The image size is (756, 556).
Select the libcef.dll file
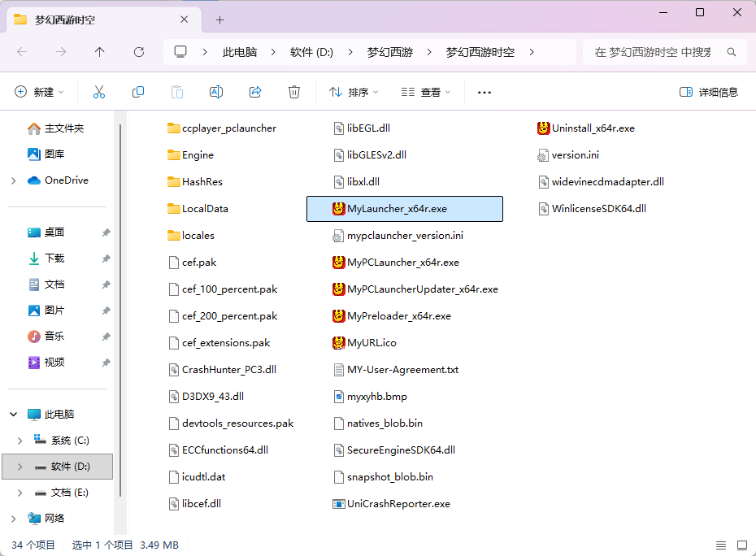point(195,504)
